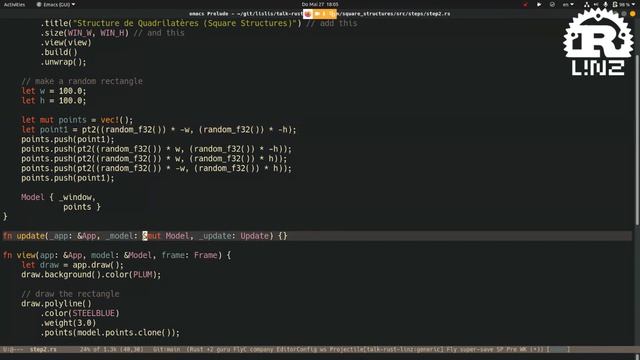Open the 'en' keyboard layout dropdown
This screenshot has width=640, height=360.
click(x=568, y=4)
